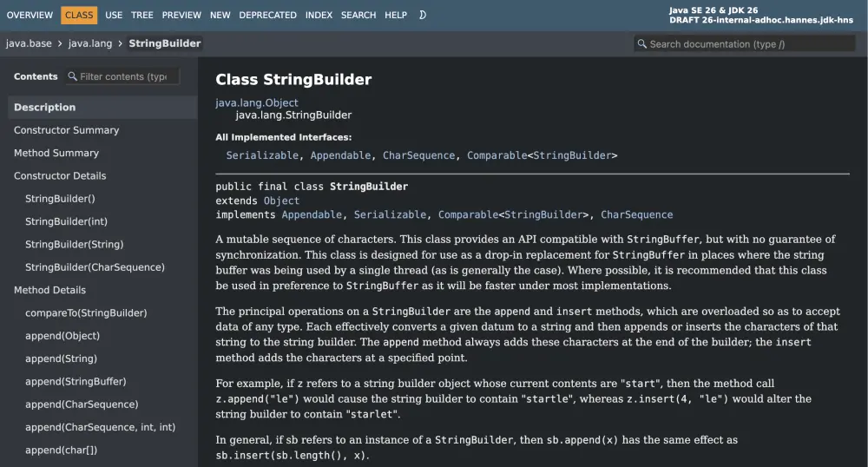
Task: Type in the Search documentation field
Action: point(738,43)
